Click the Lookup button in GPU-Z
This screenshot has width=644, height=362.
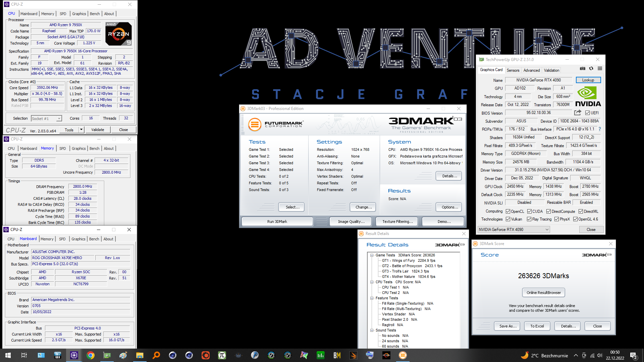point(588,80)
